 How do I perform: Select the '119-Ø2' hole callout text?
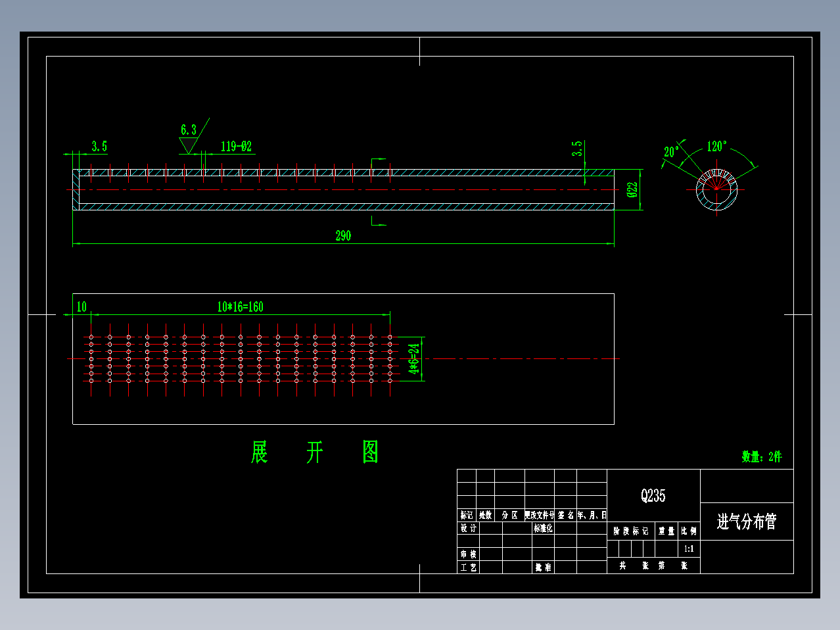(x=236, y=146)
